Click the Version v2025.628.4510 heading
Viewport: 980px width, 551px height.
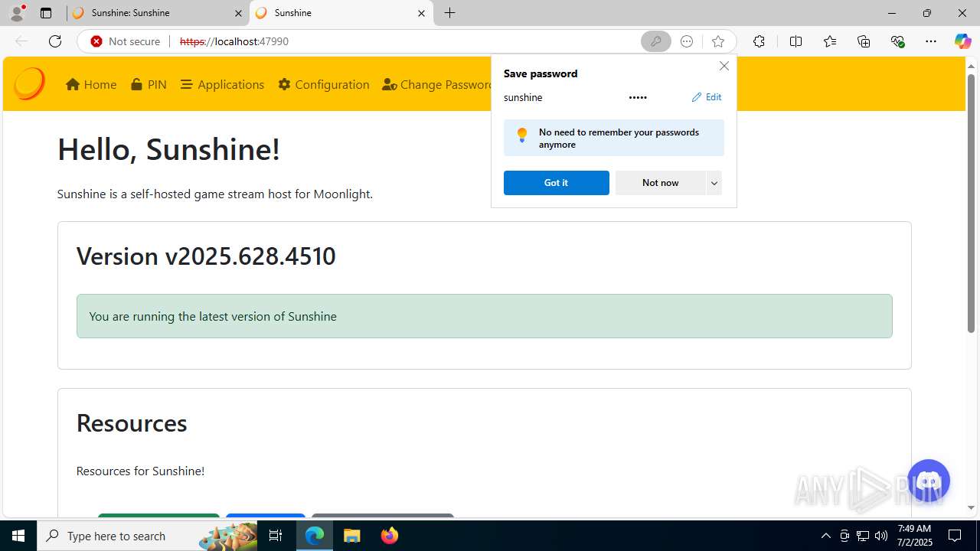206,256
